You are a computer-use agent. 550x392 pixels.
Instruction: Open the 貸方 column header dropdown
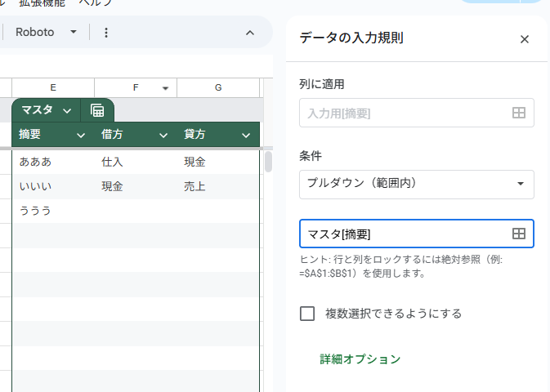coord(245,135)
